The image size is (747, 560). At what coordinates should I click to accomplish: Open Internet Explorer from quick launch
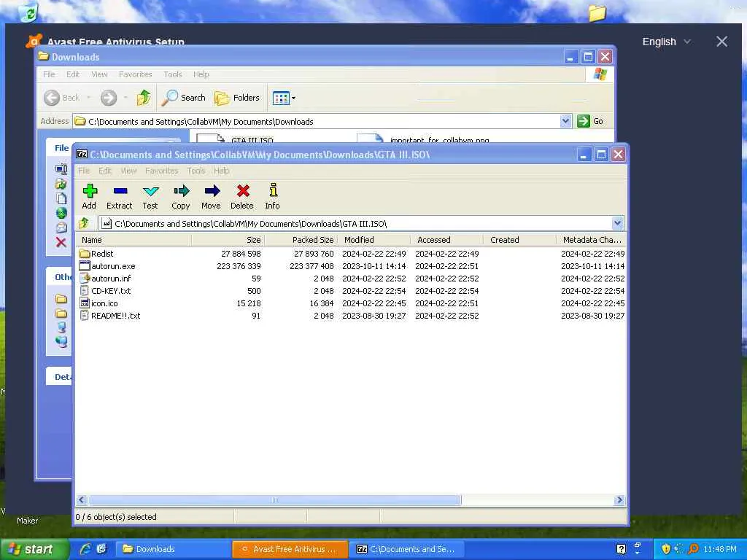[x=85, y=549]
